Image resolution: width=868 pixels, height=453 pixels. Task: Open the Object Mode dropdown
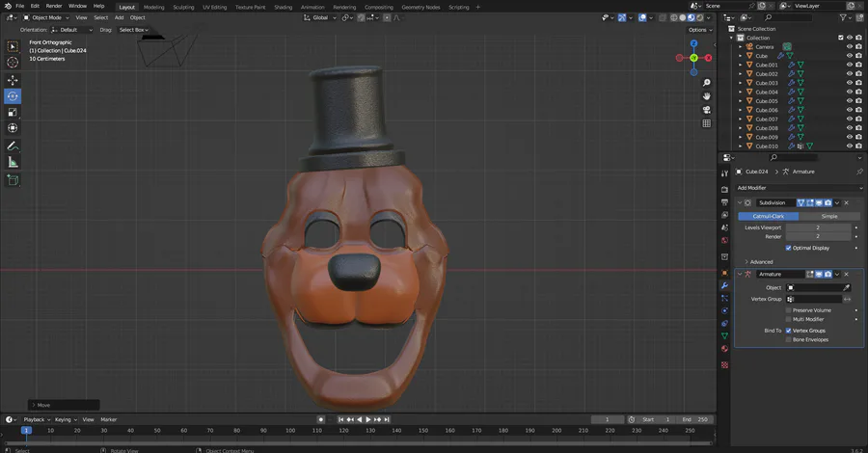pos(46,17)
